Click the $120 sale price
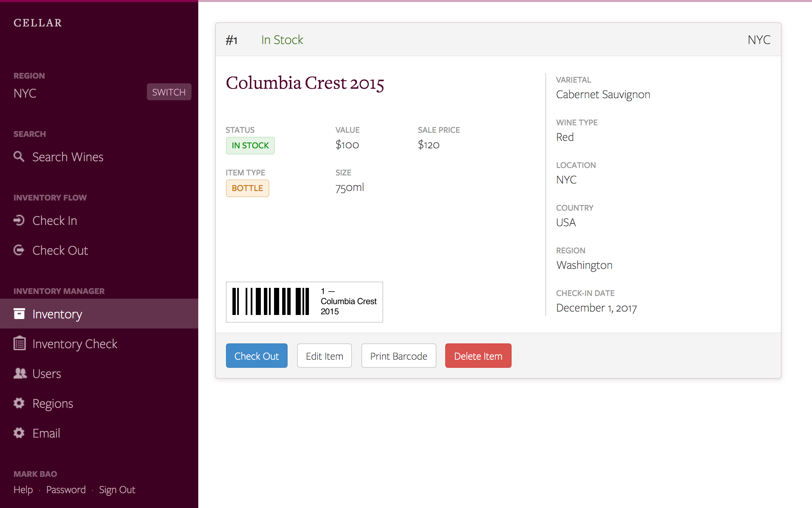 tap(428, 145)
